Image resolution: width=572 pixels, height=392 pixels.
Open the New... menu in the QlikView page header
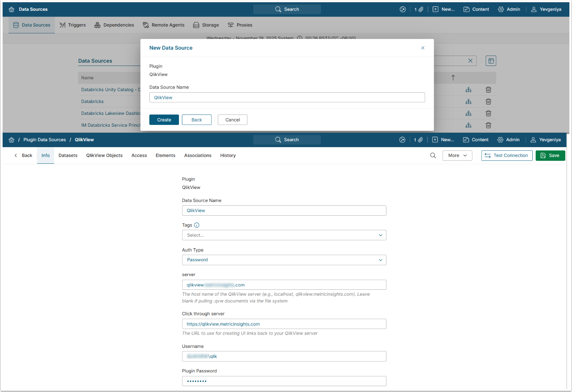coord(443,140)
